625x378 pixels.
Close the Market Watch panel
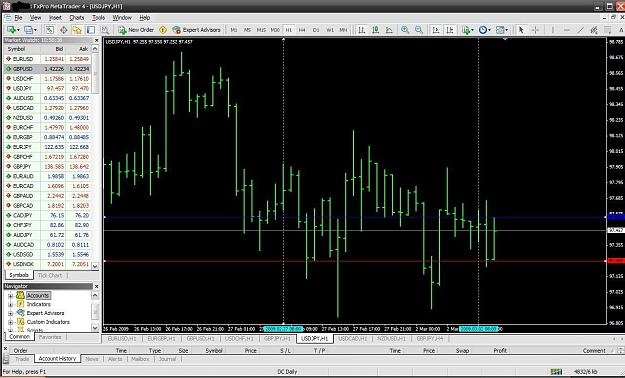point(96,40)
